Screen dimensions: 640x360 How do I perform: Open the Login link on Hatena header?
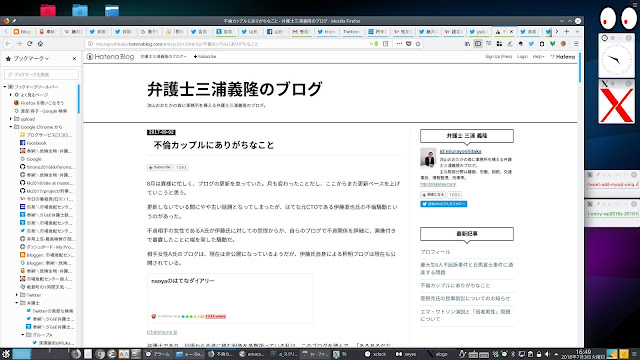pos(522,57)
